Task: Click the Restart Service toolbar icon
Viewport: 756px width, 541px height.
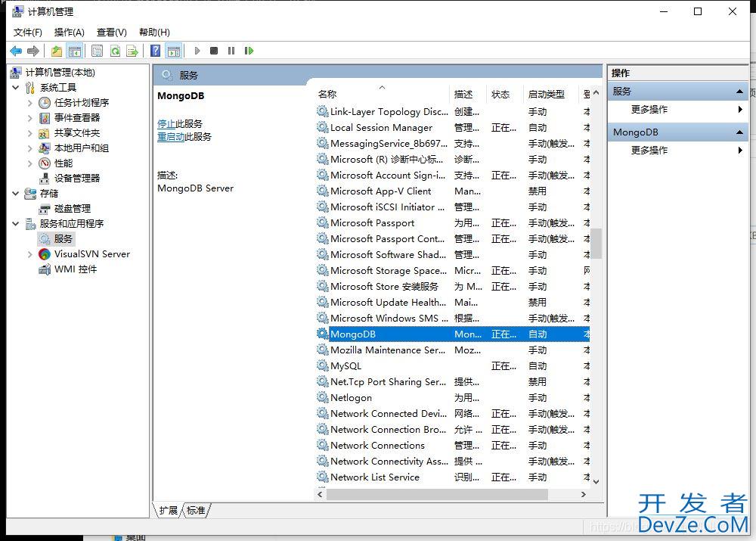Action: coord(249,51)
